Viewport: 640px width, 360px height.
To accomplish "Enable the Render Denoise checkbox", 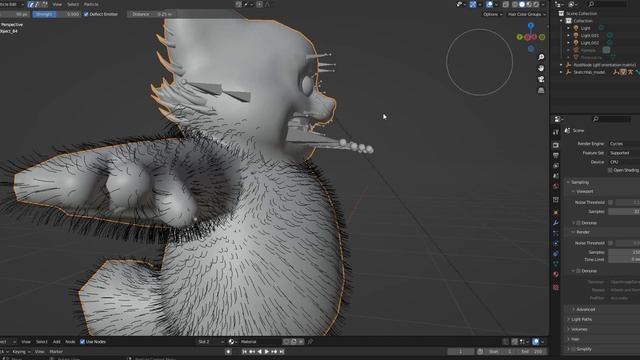I will tap(578, 271).
